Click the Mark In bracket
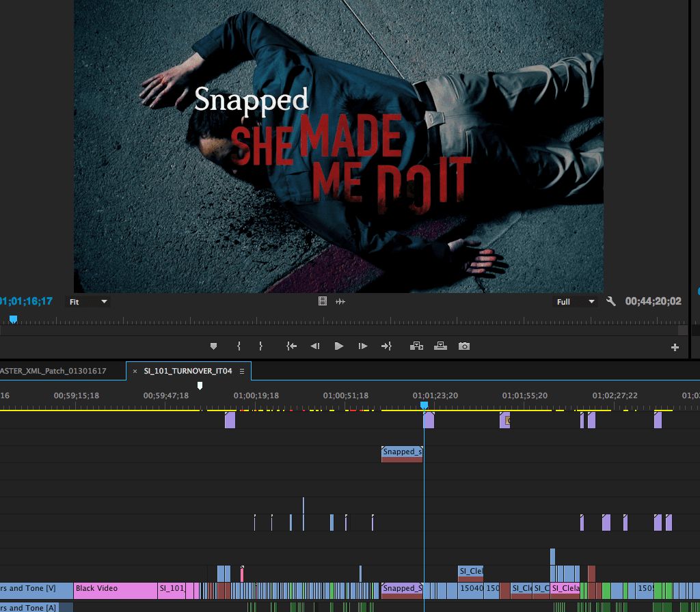The image size is (700, 612). tap(239, 346)
